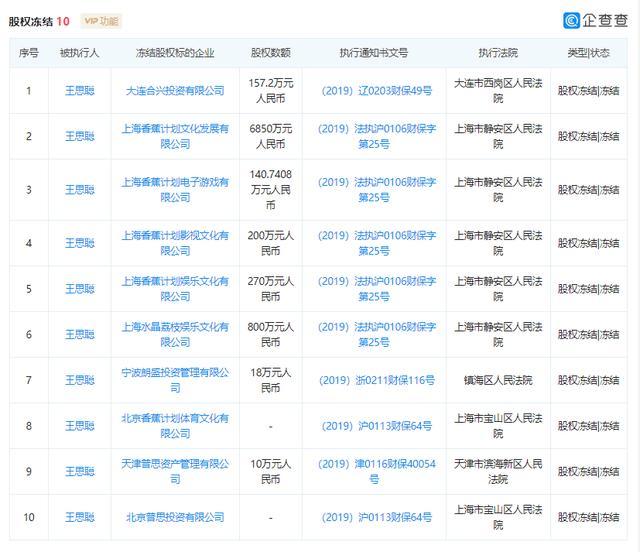Click 天津市滨海新区人民法院 court cell
Viewport: 640px width, 552px height.
click(x=498, y=472)
